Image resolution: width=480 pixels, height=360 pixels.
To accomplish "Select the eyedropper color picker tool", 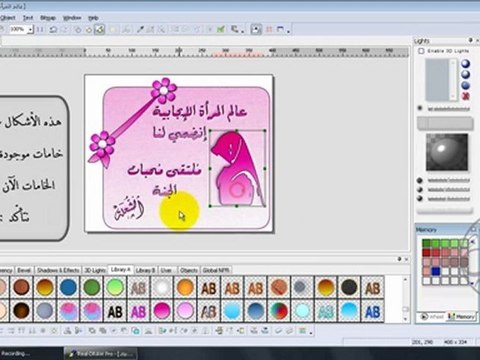I will 140,30.
